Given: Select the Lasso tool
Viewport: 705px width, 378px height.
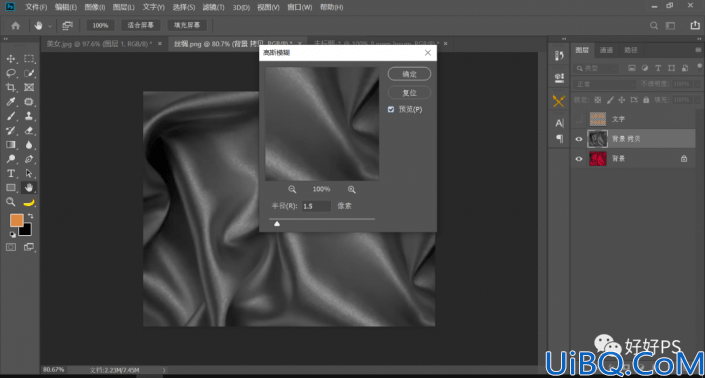Looking at the screenshot, I should click(11, 73).
